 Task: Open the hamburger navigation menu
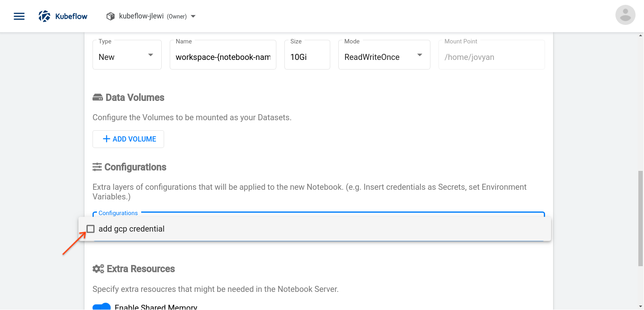19,16
